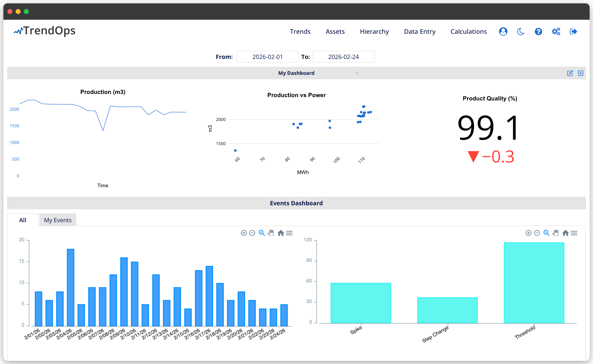Toggle selection zoom on event types chart

(546, 233)
